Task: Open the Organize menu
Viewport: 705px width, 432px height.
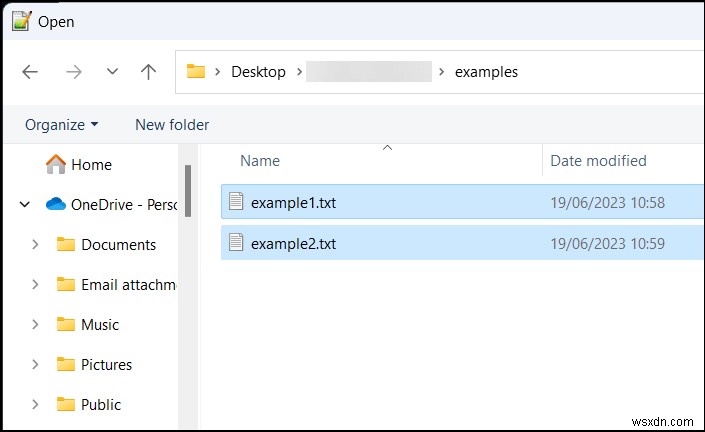Action: [62, 125]
